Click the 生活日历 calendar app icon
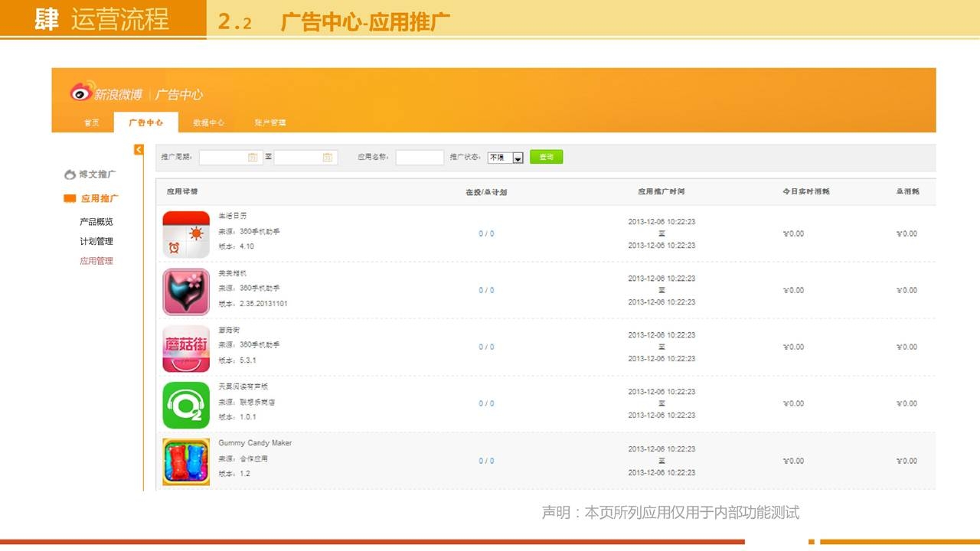 186,234
